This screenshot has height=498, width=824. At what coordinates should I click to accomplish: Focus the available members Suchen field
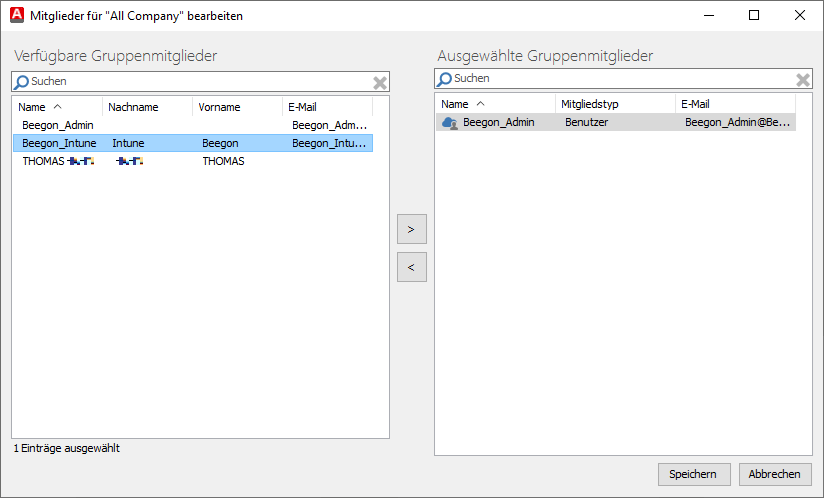[x=200, y=81]
